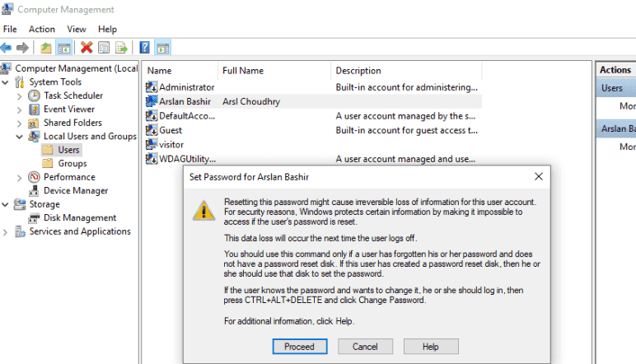Select the Disk Management tree icon

tap(34, 218)
